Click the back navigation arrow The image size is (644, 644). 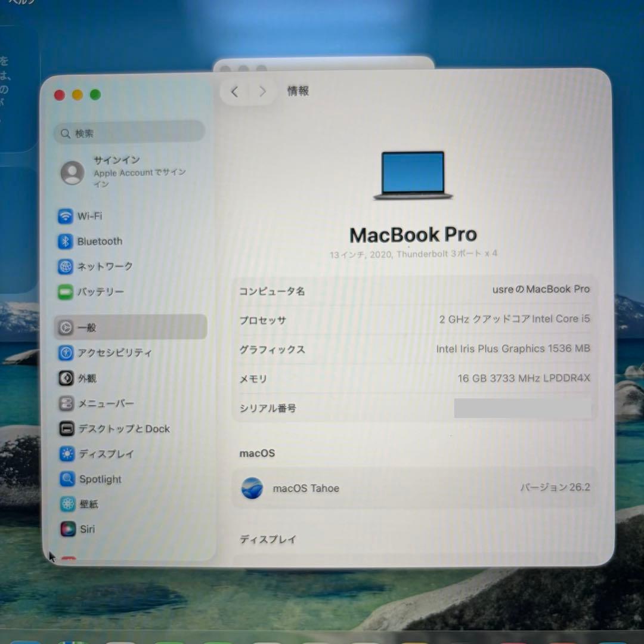tap(234, 91)
